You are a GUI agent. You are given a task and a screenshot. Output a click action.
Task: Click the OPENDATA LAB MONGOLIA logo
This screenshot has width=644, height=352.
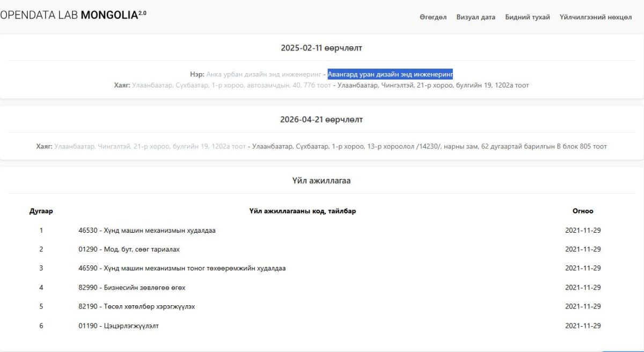click(x=73, y=15)
